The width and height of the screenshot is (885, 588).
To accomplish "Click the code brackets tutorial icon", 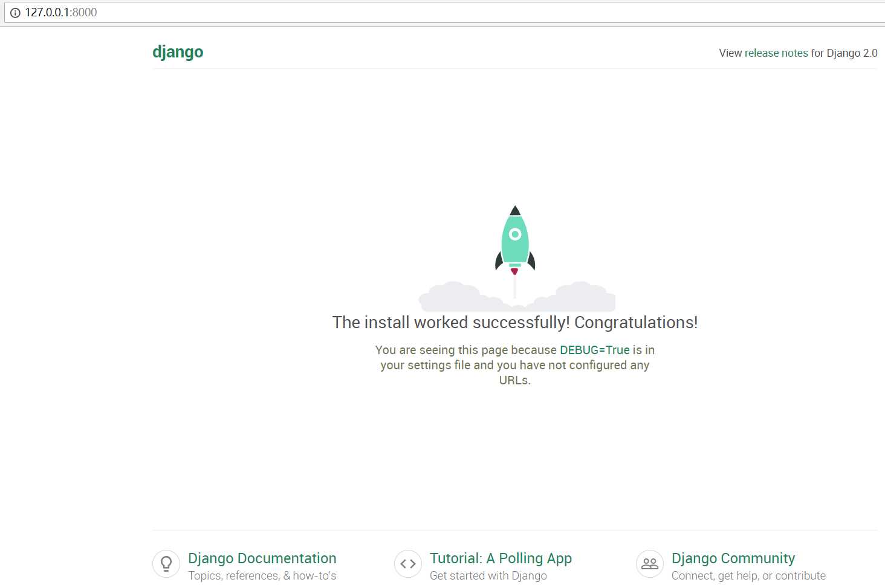I will (x=408, y=564).
